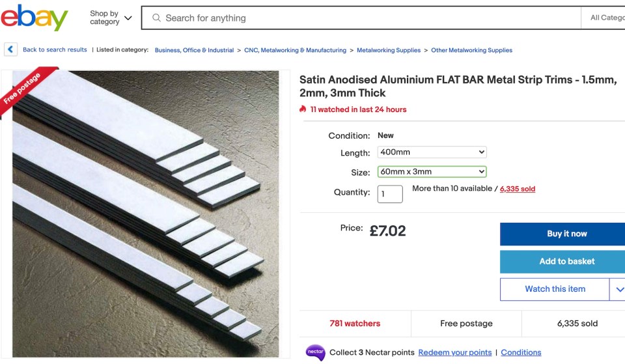Click the Quantity input field
Image resolution: width=625 pixels, height=364 pixels.
[390, 194]
